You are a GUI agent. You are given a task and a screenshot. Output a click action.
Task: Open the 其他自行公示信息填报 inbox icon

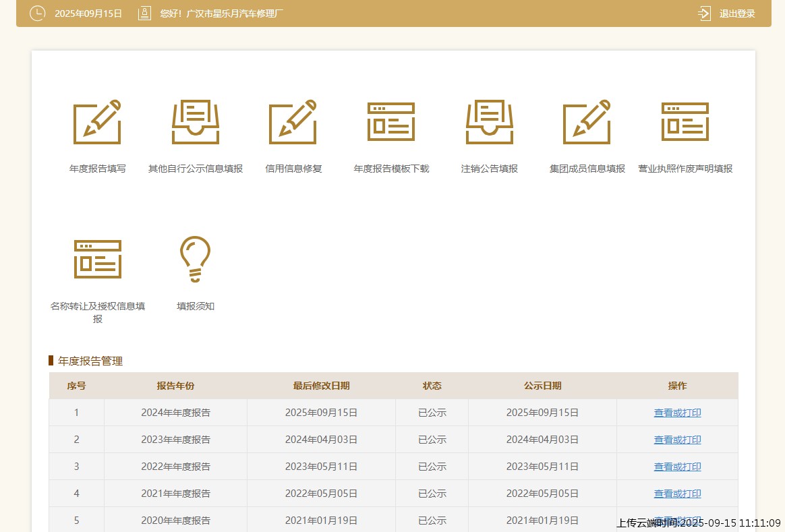pyautogui.click(x=196, y=121)
